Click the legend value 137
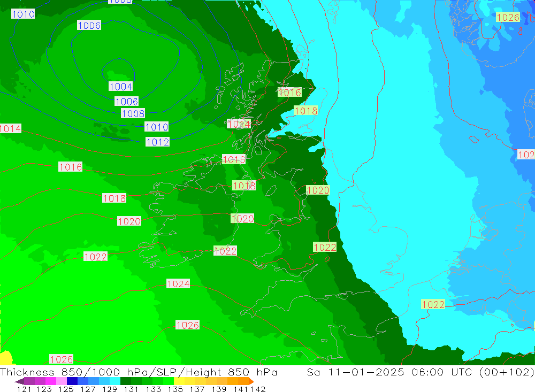The height and width of the screenshot is (392, 535). click(197, 389)
